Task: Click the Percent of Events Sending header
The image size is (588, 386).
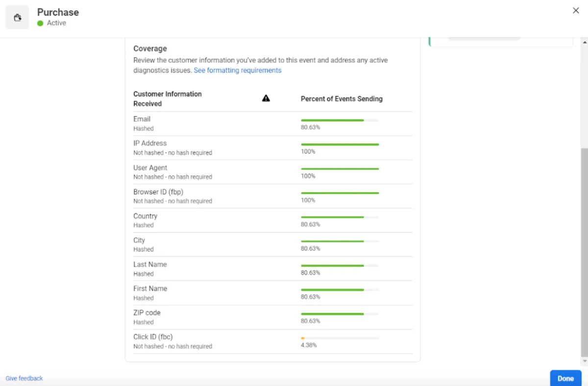Action: pos(342,99)
